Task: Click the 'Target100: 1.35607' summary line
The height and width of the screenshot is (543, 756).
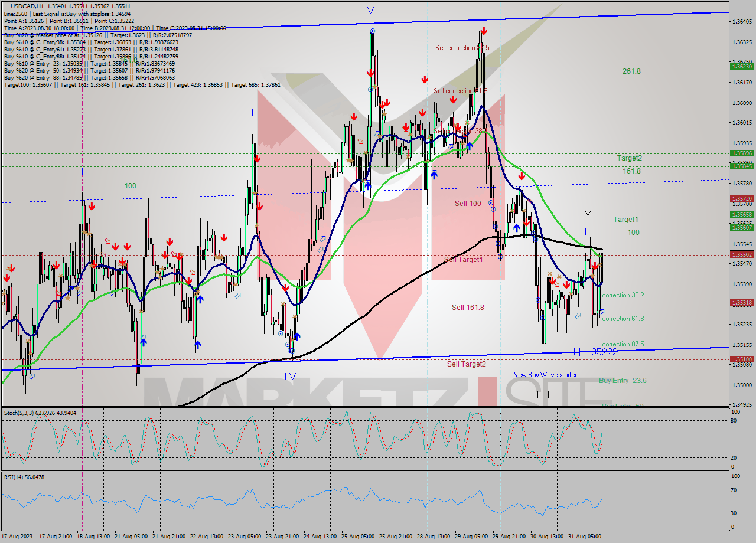Action: (142, 84)
